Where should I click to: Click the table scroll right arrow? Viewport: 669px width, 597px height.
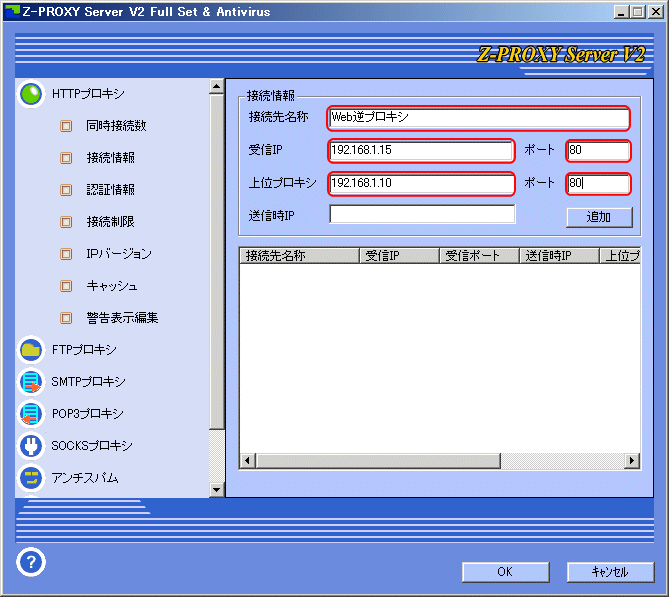tap(632, 460)
